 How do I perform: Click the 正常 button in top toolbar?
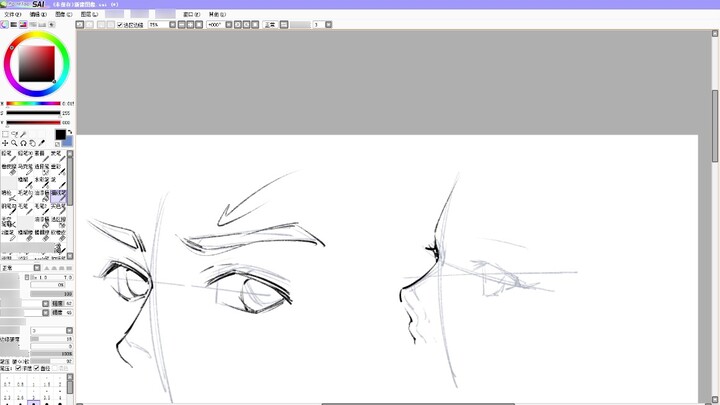270,24
